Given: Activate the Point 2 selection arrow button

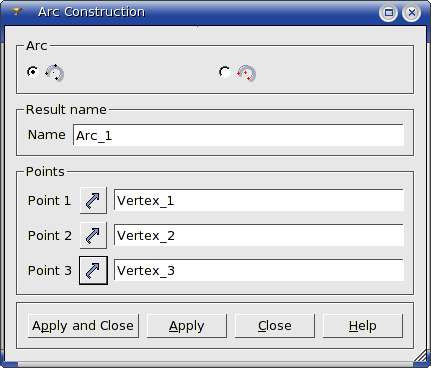Looking at the screenshot, I should (x=93, y=235).
